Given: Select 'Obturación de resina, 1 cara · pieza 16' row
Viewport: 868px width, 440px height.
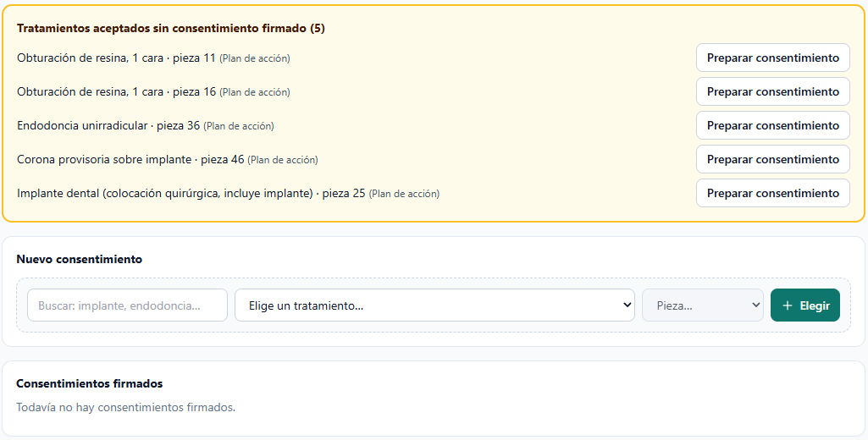Looking at the screenshot, I should coord(153,91).
